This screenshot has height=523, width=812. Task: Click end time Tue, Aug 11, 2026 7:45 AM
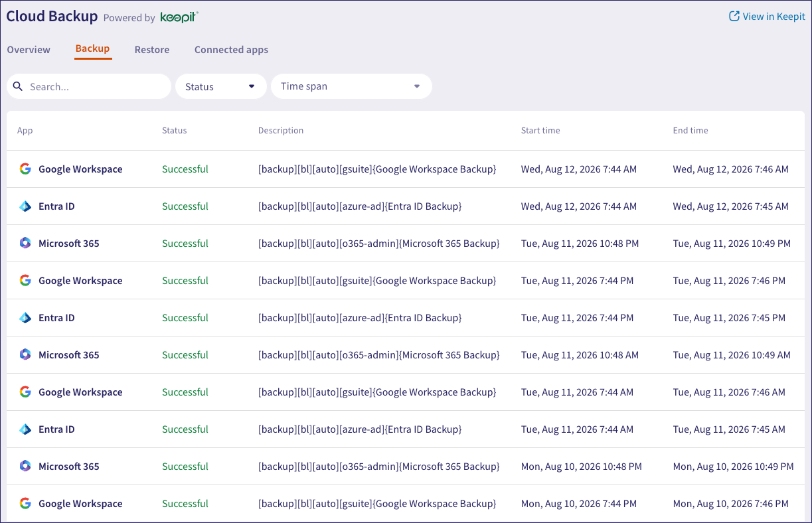coord(730,429)
